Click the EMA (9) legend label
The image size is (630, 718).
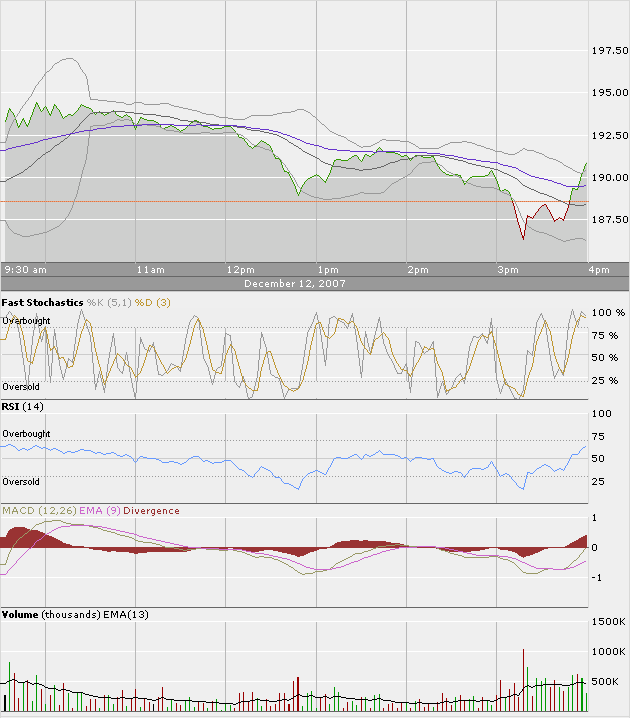100,511
